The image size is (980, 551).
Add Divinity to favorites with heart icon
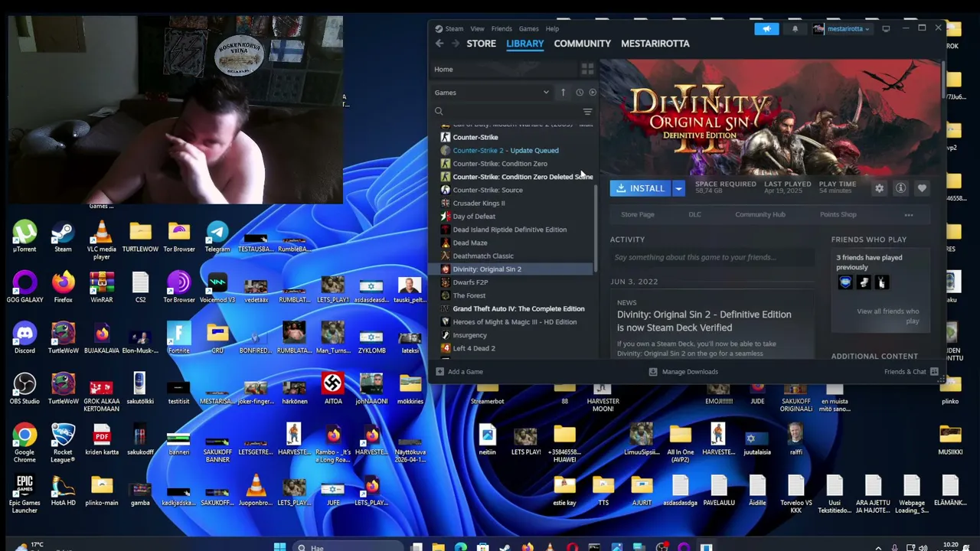tap(922, 188)
